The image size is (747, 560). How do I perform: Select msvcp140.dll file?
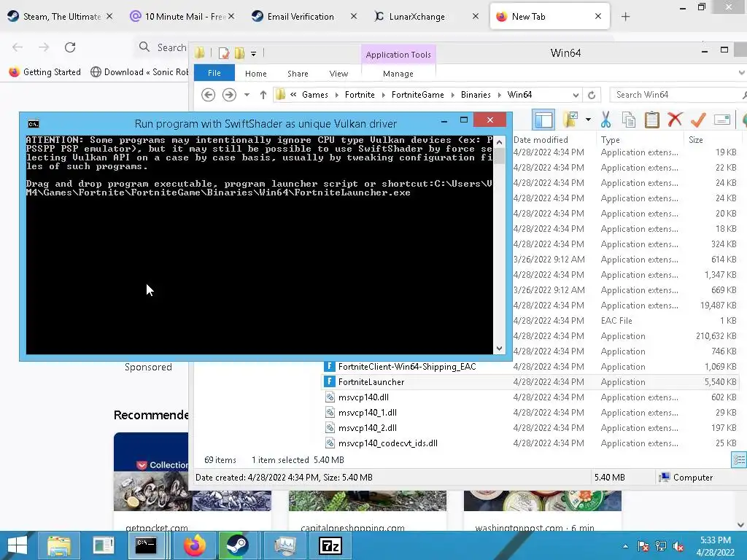(363, 397)
